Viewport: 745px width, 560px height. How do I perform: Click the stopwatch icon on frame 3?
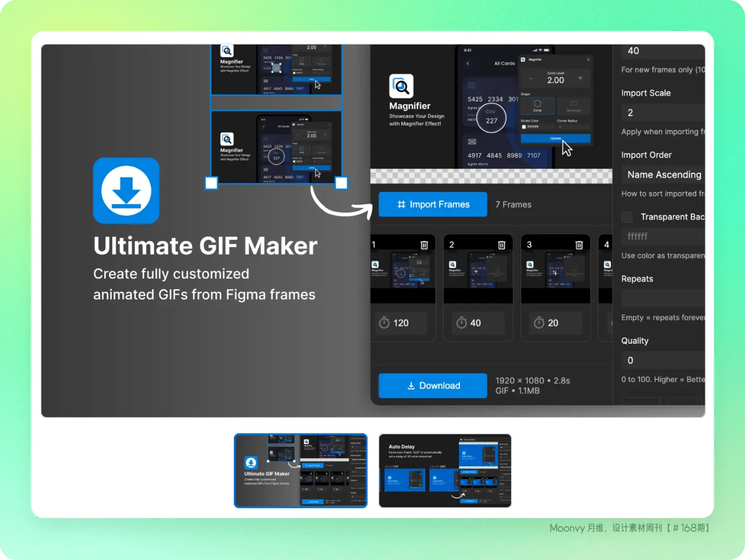(x=539, y=323)
